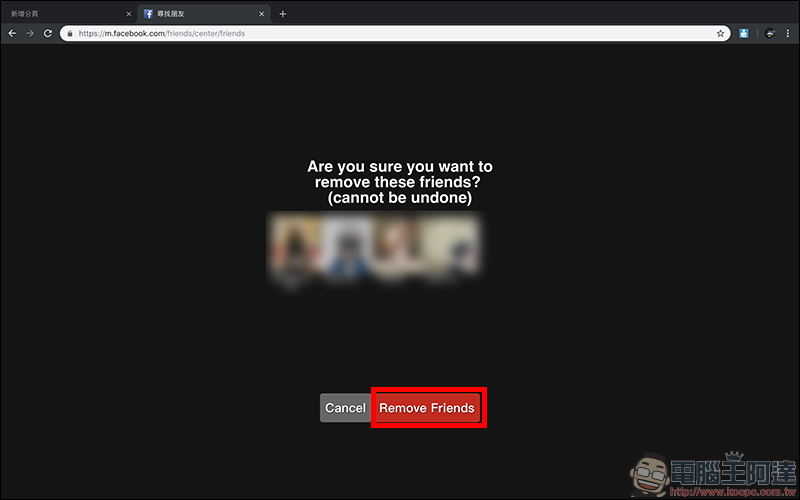Click the Cancel button
The height and width of the screenshot is (500, 800).
(345, 408)
